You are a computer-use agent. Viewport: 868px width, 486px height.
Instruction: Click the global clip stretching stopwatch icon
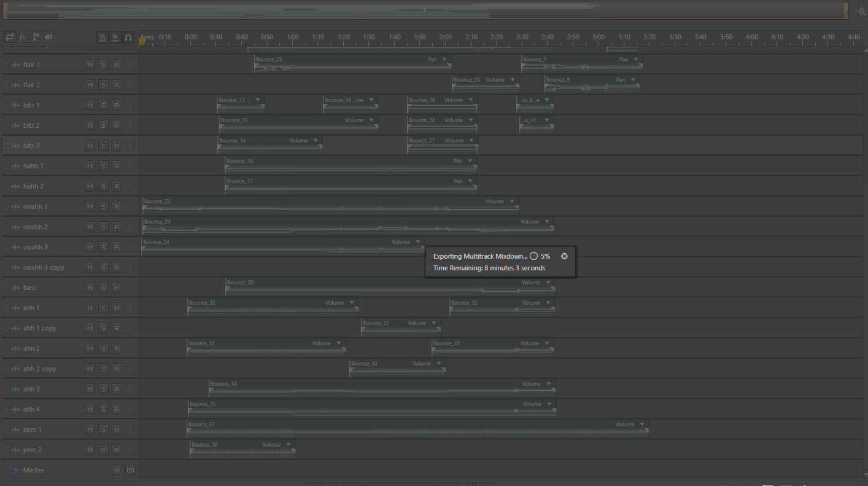point(115,37)
